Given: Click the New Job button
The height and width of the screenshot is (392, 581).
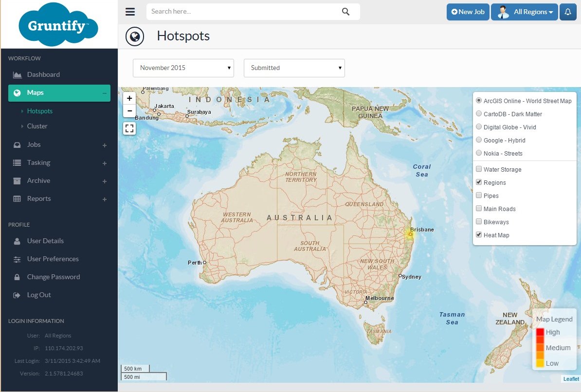Looking at the screenshot, I should click(x=468, y=12).
